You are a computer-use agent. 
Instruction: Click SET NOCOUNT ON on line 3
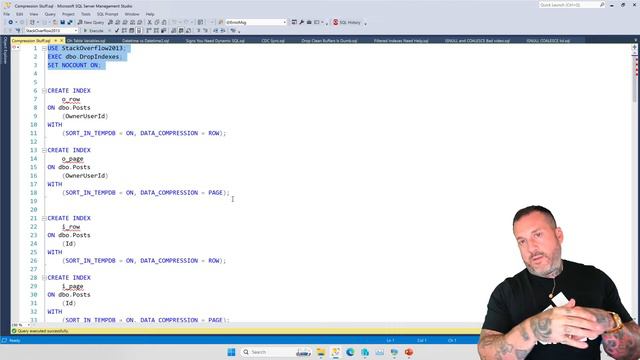pos(74,65)
